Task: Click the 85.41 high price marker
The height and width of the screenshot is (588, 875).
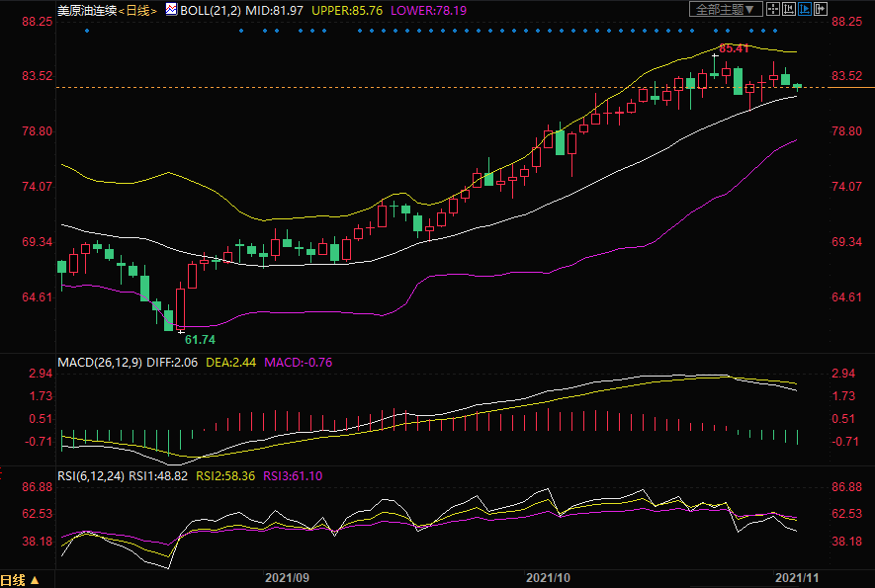Action: pyautogui.click(x=733, y=48)
